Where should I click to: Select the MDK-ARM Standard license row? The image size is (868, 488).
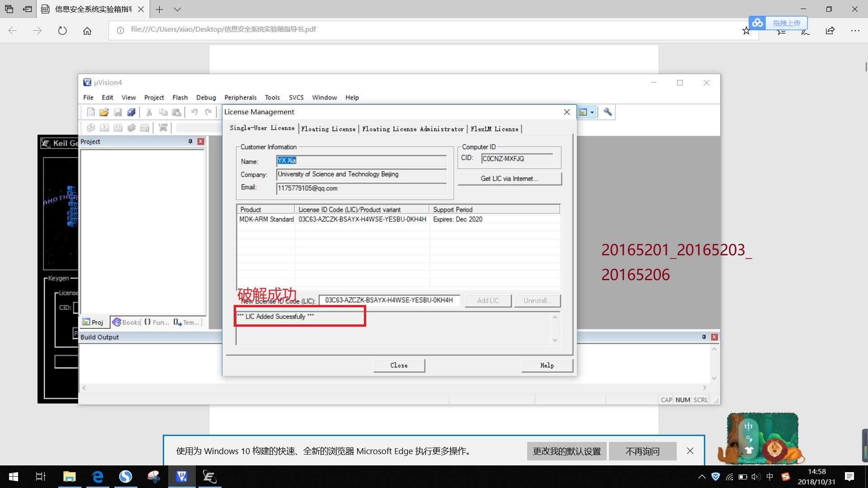(398, 220)
